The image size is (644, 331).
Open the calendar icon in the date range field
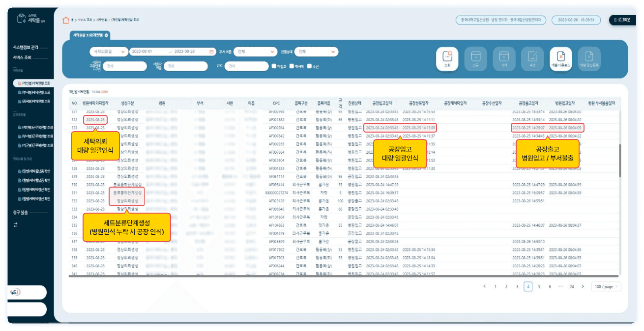pos(211,52)
